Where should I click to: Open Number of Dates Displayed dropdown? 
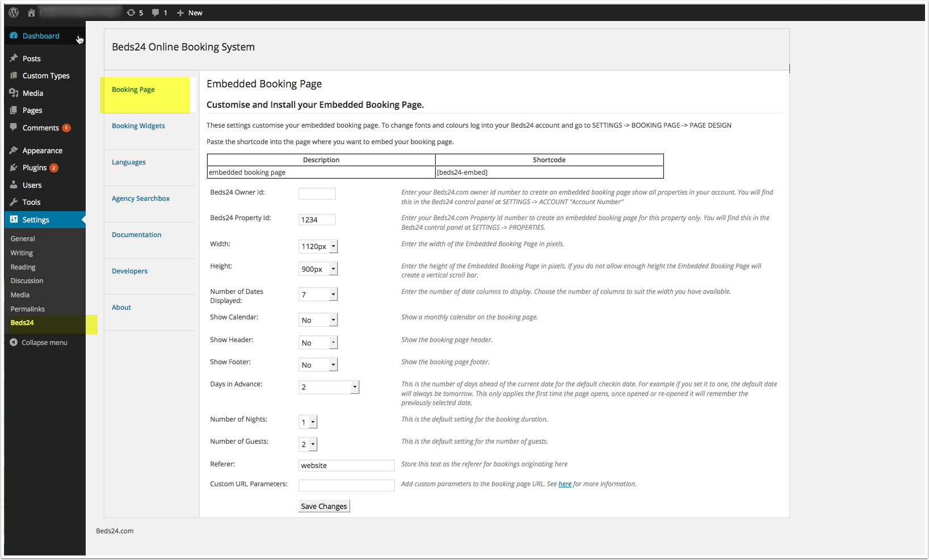pos(318,294)
